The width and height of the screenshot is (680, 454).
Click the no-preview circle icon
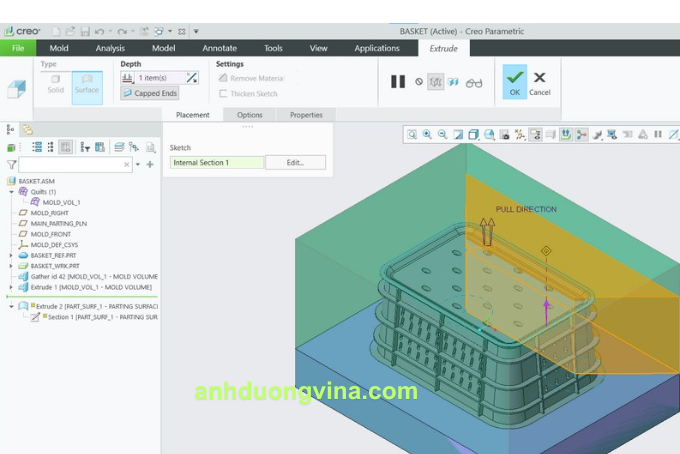[419, 82]
